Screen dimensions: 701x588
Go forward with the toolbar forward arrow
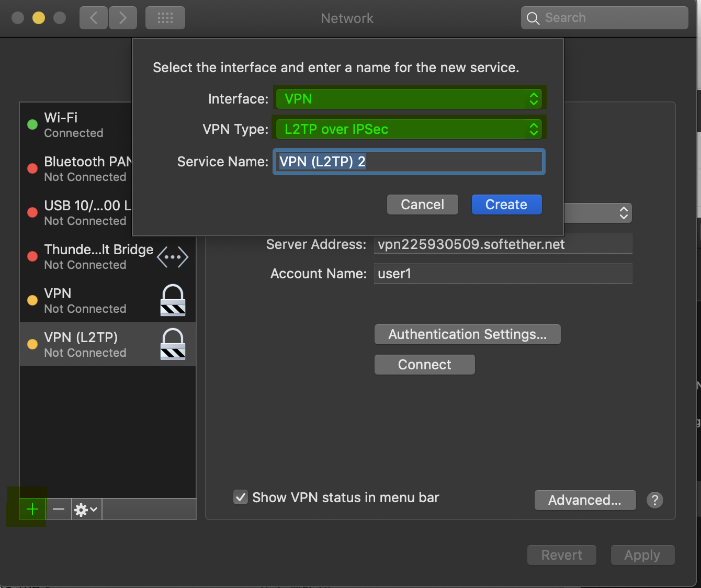[x=123, y=18]
